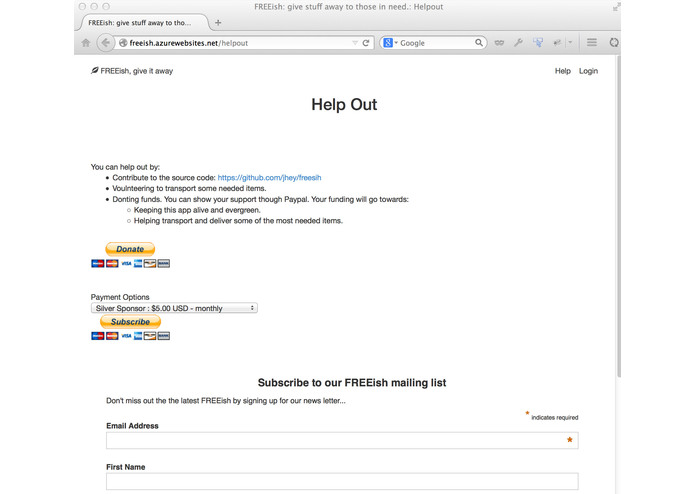Open the Login navigation link

[x=588, y=71]
